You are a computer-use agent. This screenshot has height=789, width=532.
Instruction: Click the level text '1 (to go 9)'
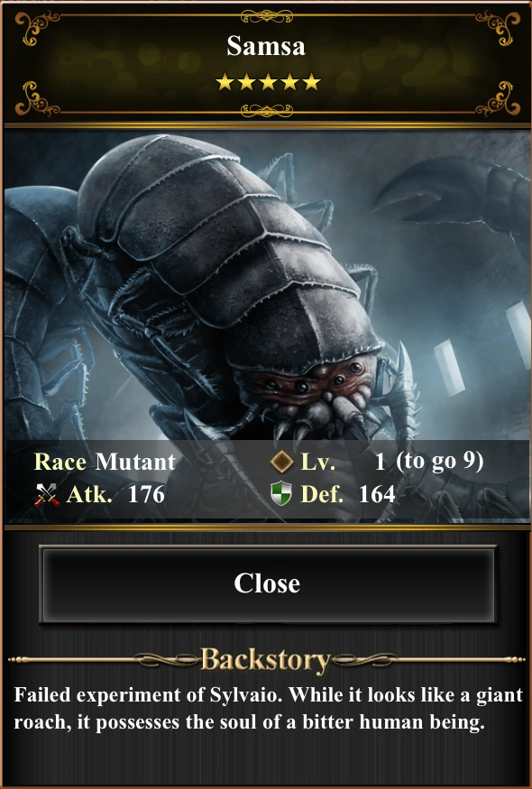coord(429,462)
